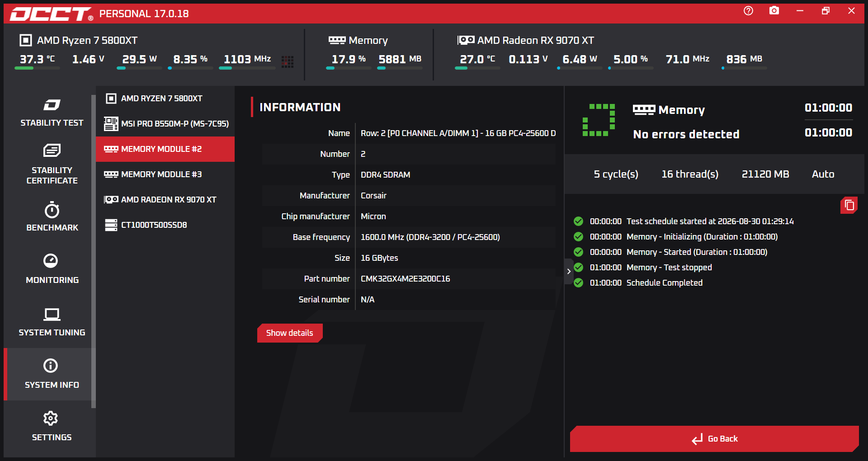Open the help question mark icon
This screenshot has height=461, width=868.
click(x=748, y=11)
